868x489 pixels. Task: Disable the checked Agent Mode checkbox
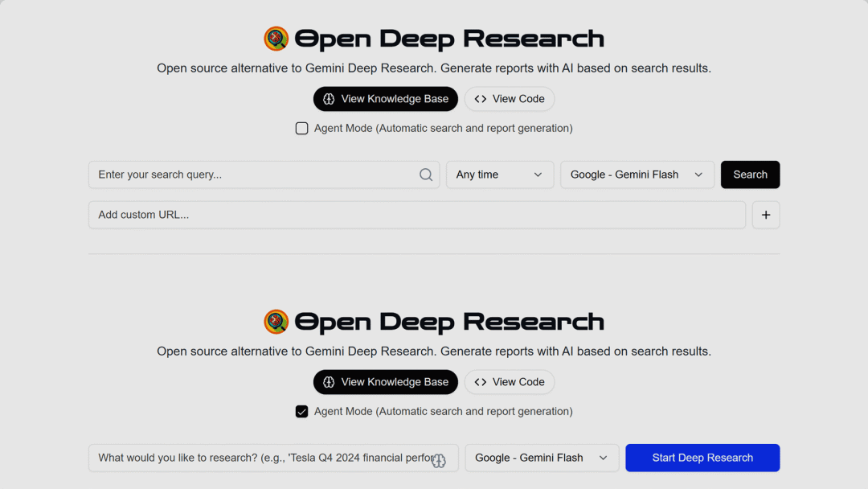click(301, 412)
